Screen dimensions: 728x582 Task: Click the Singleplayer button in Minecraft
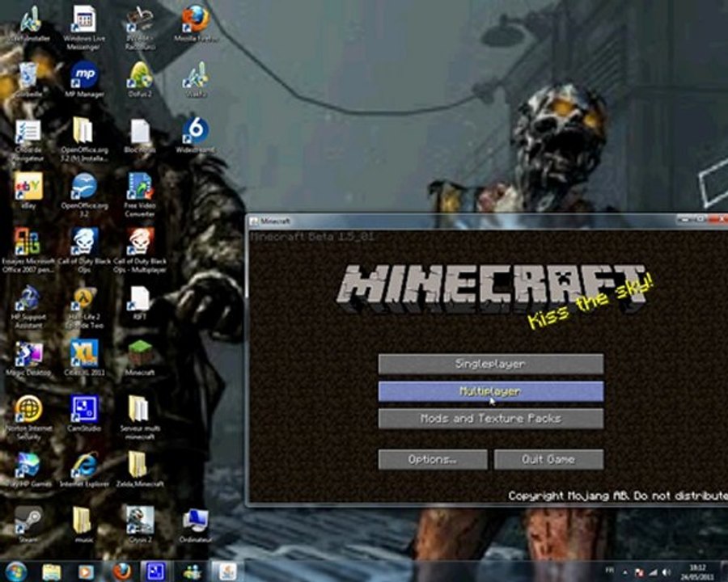coord(491,364)
